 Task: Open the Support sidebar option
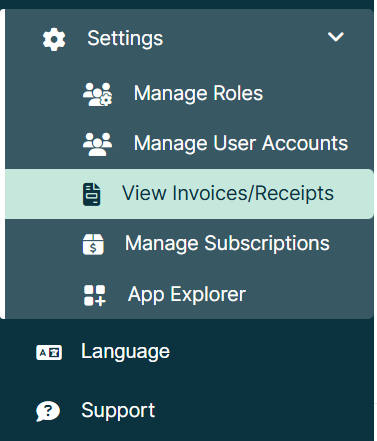pos(118,411)
